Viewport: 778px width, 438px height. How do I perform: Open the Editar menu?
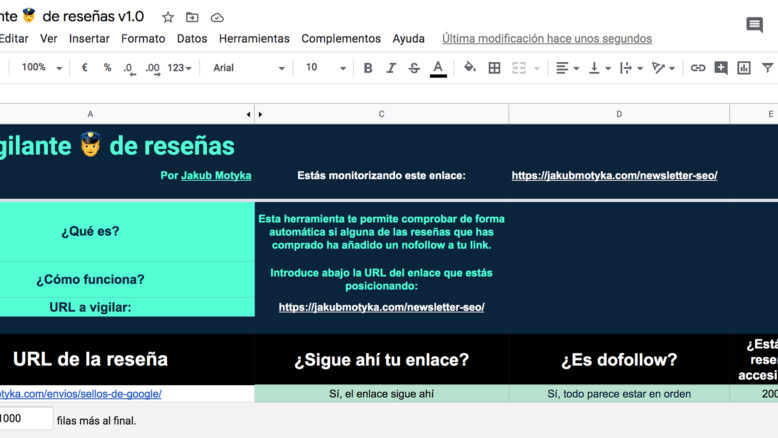click(x=13, y=39)
